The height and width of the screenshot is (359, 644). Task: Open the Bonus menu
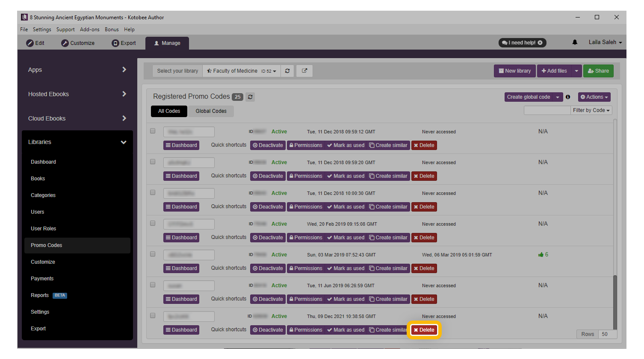click(112, 29)
